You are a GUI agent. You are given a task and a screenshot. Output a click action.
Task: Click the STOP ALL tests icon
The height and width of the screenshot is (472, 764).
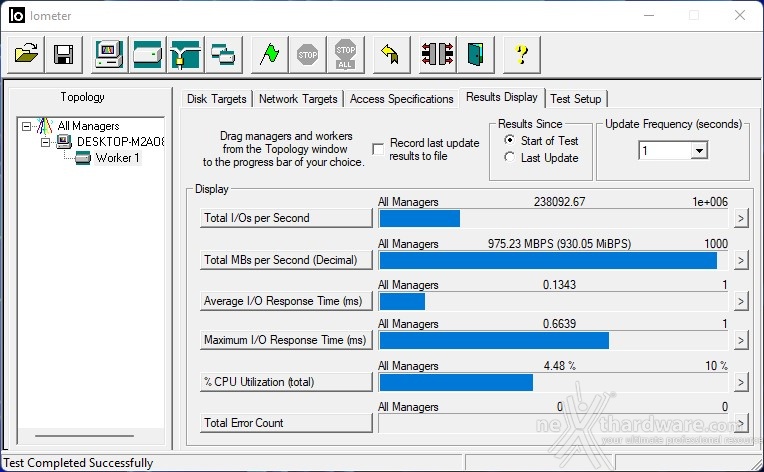pos(345,55)
